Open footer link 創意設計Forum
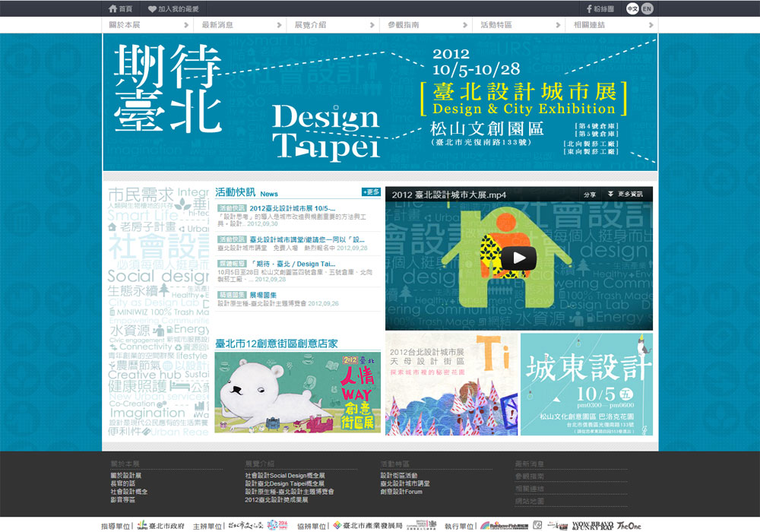 [401, 491]
